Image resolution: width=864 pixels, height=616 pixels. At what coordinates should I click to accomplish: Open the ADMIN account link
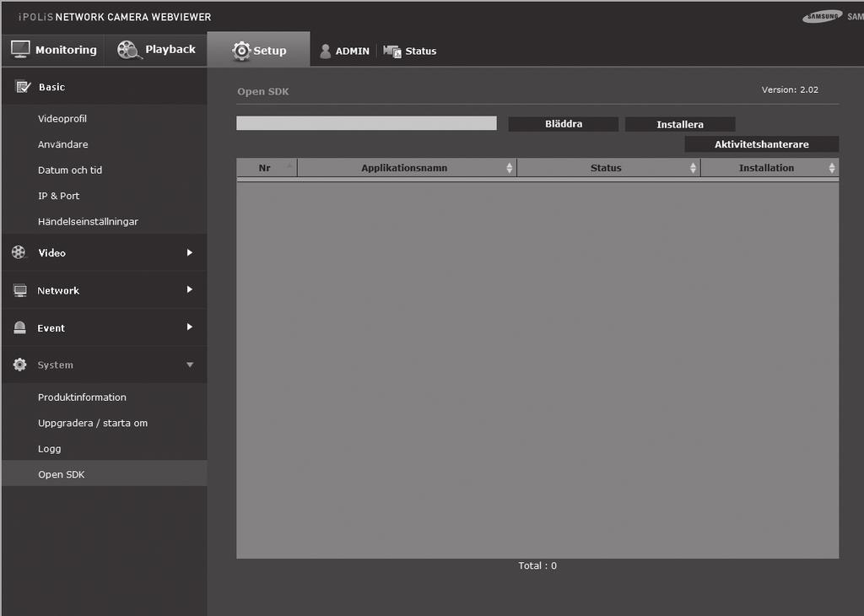[352, 51]
